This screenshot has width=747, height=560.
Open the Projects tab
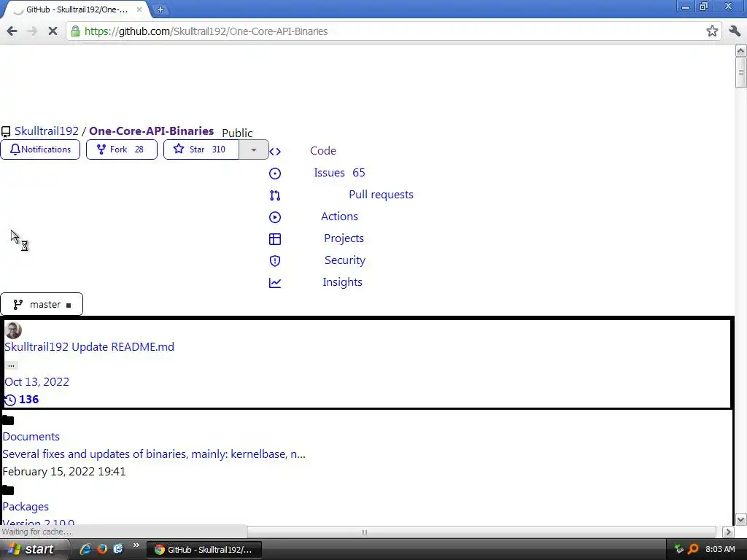[x=344, y=238]
